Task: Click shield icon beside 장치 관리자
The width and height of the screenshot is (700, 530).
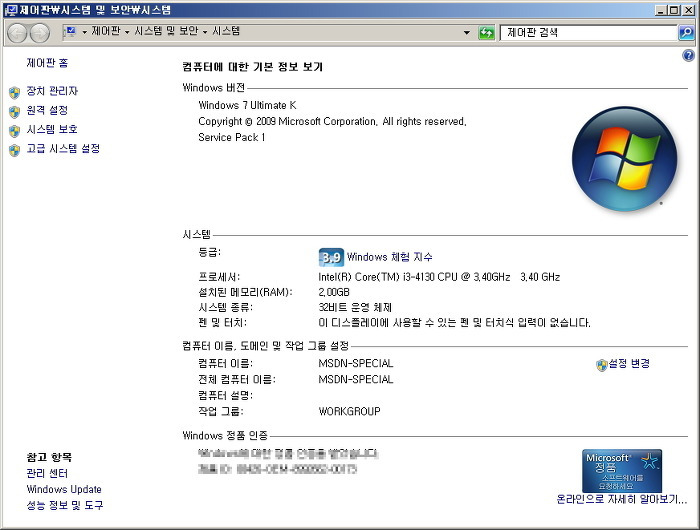Action: coord(15,92)
